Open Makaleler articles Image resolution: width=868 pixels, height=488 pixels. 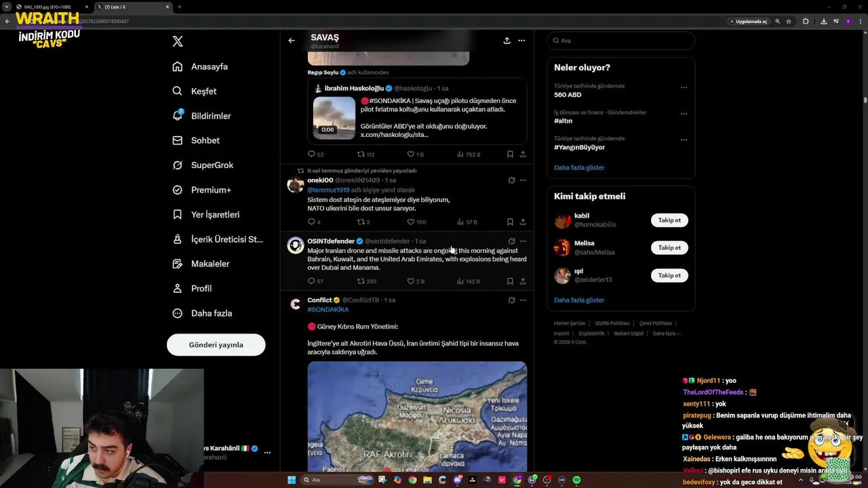tap(201, 264)
